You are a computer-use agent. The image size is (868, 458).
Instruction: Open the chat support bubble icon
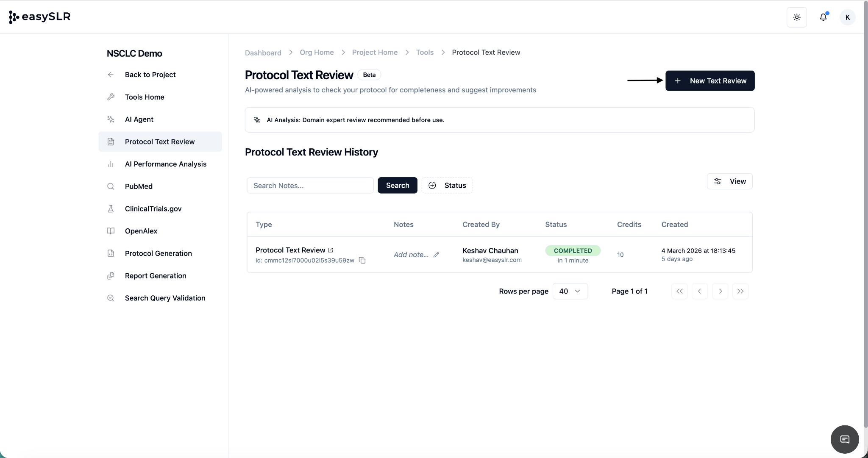(x=844, y=439)
